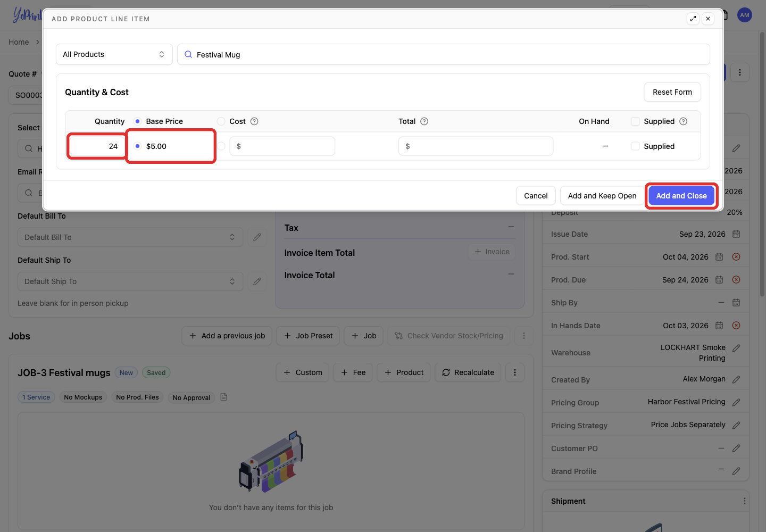This screenshot has width=766, height=532.
Task: Click the 1 Service tag
Action: click(36, 397)
